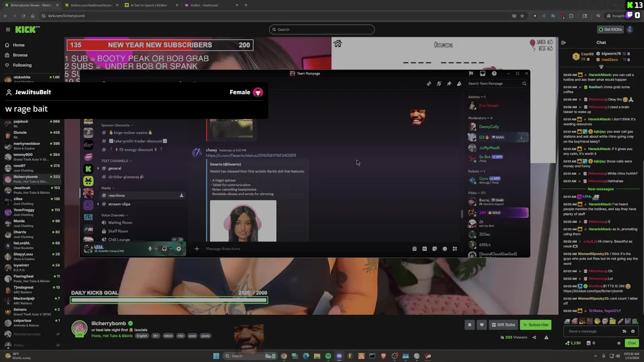Viewport: 644px width, 362px height.
Task: Collapse Media category in Discord
Action: (x=107, y=188)
